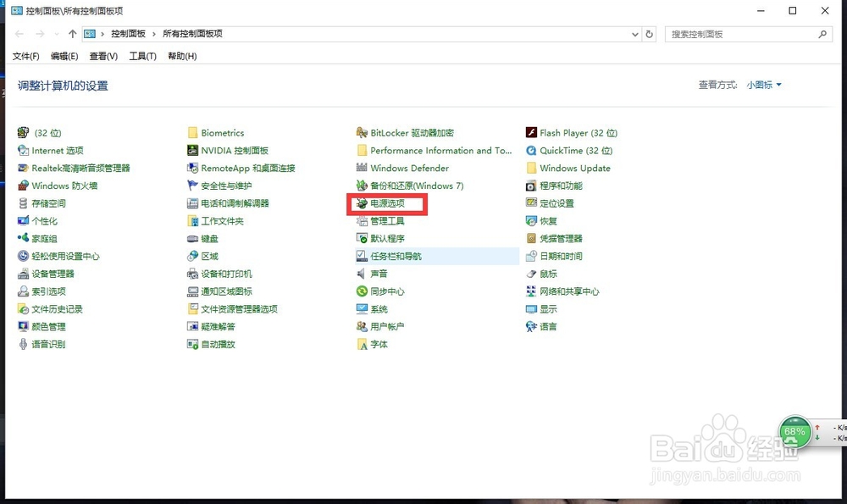
Task: Expand the address bar history dropdown
Action: pos(634,34)
